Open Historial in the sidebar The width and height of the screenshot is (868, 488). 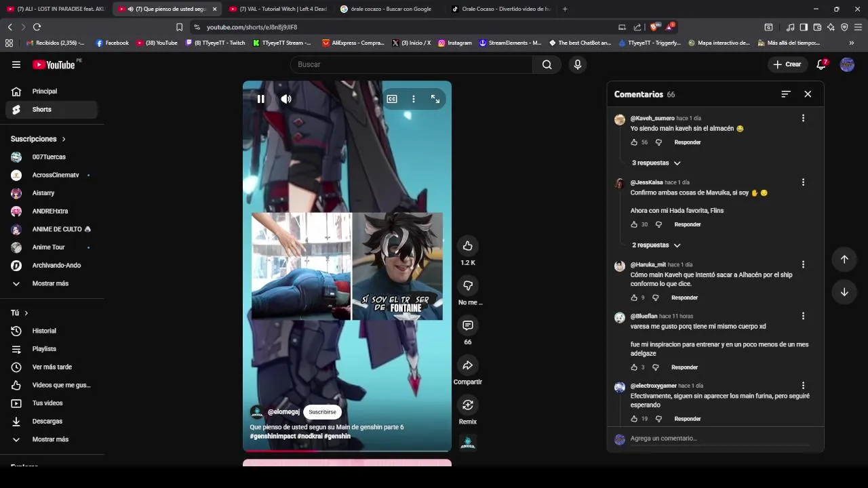pyautogui.click(x=53, y=331)
